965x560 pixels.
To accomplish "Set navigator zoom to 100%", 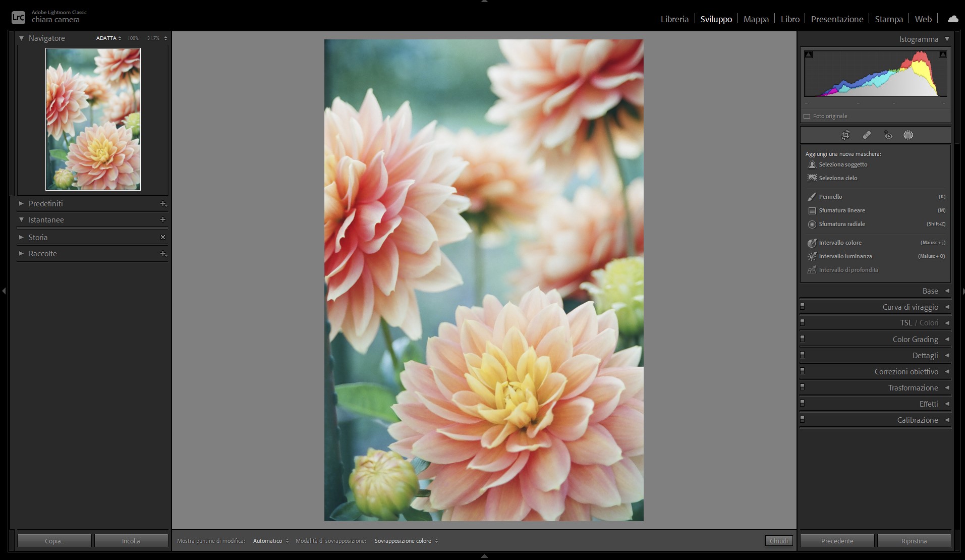I will [133, 38].
